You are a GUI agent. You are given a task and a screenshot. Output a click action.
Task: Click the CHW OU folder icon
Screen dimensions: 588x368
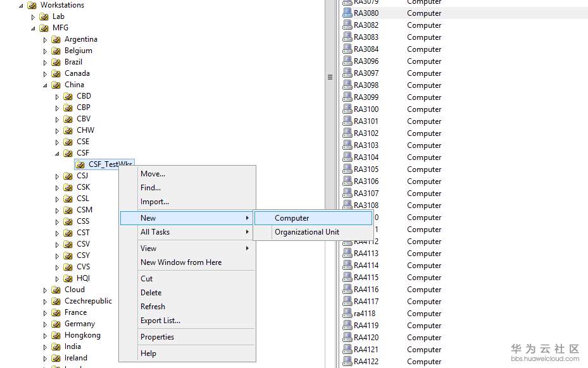tap(68, 130)
